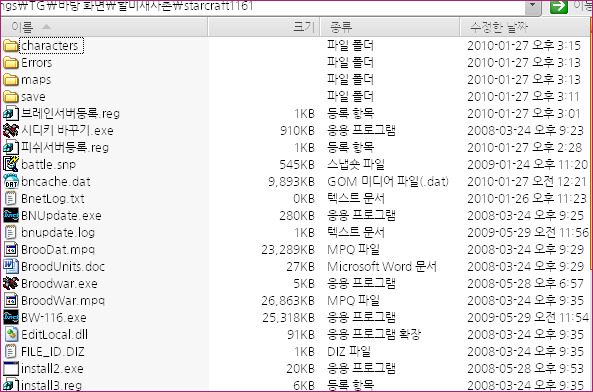Sort by the 이름 column header
The width and height of the screenshot is (593, 392).
point(104,27)
